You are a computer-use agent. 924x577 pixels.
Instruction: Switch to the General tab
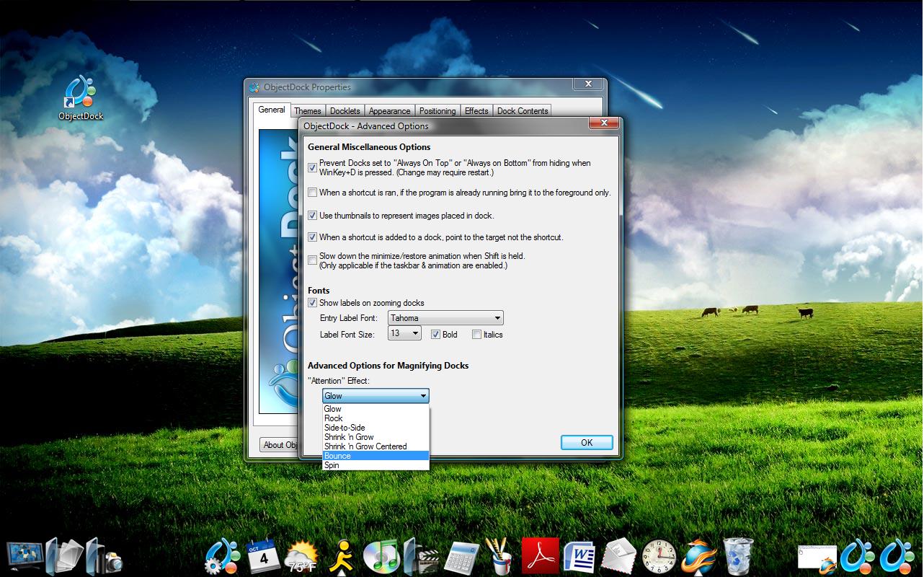point(272,110)
